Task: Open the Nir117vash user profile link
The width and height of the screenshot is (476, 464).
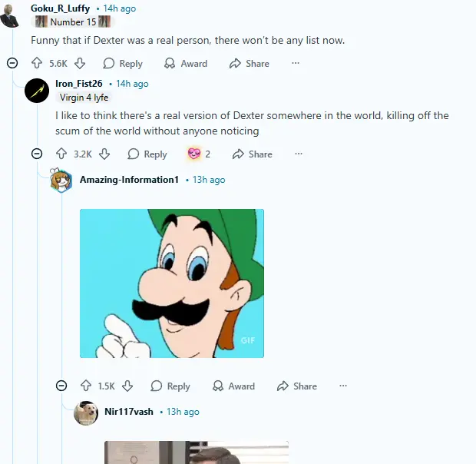Action: pyautogui.click(x=129, y=412)
